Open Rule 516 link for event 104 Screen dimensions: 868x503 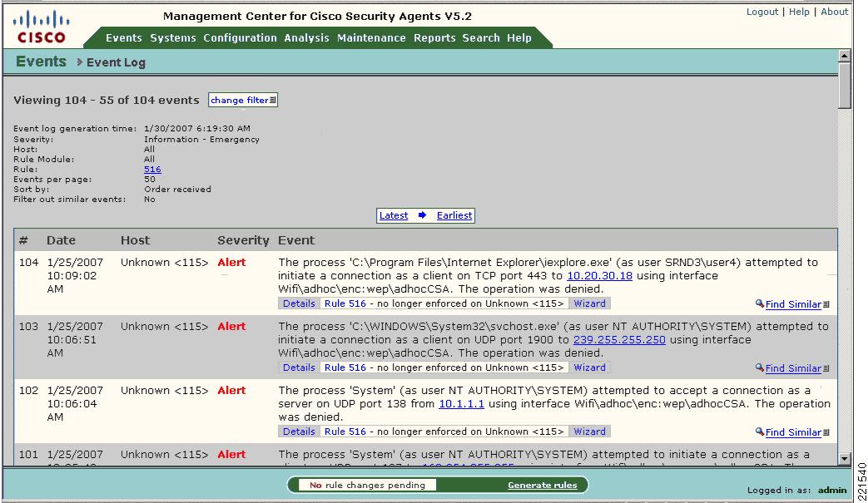pos(345,303)
